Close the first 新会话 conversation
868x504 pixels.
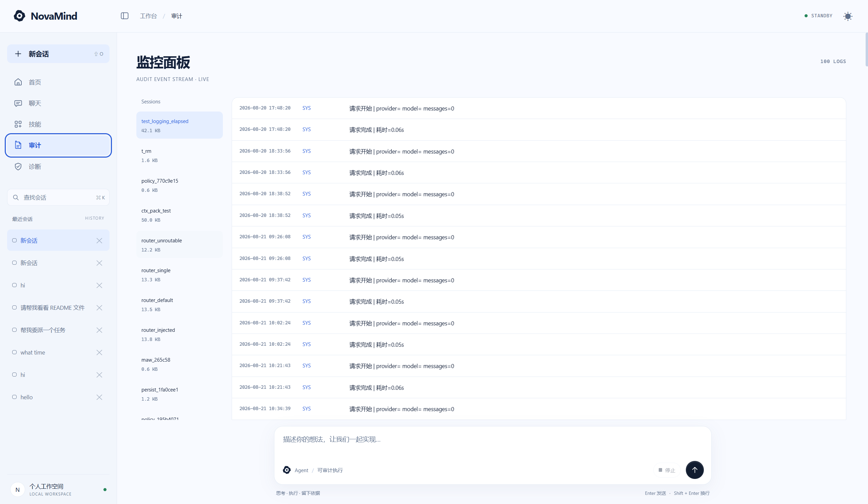pos(99,241)
